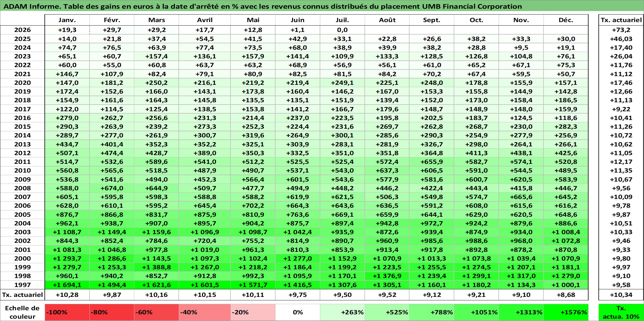Screen dimensions: 644x321
Task: Select the +788% color scale swatch
Action: [x=432, y=312]
